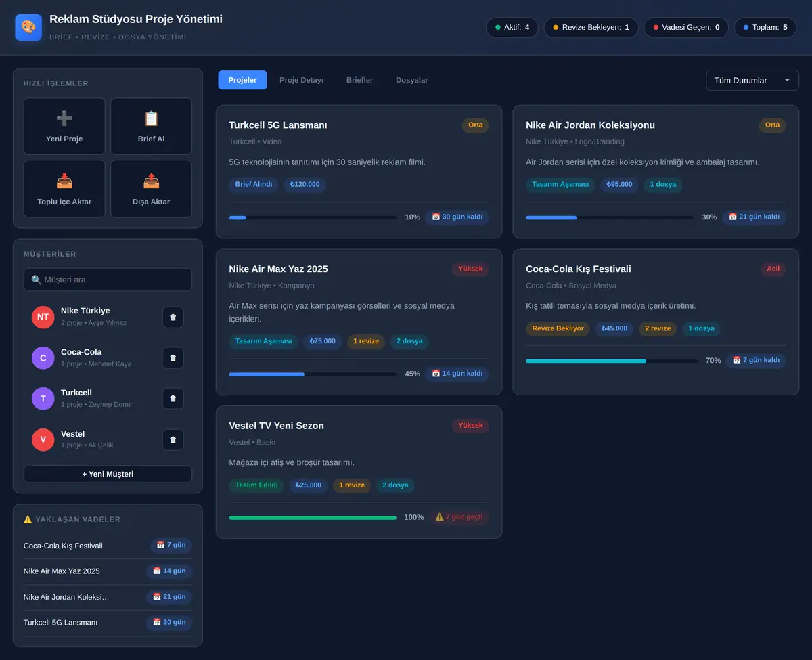Show the Dosyalar tab

click(411, 80)
